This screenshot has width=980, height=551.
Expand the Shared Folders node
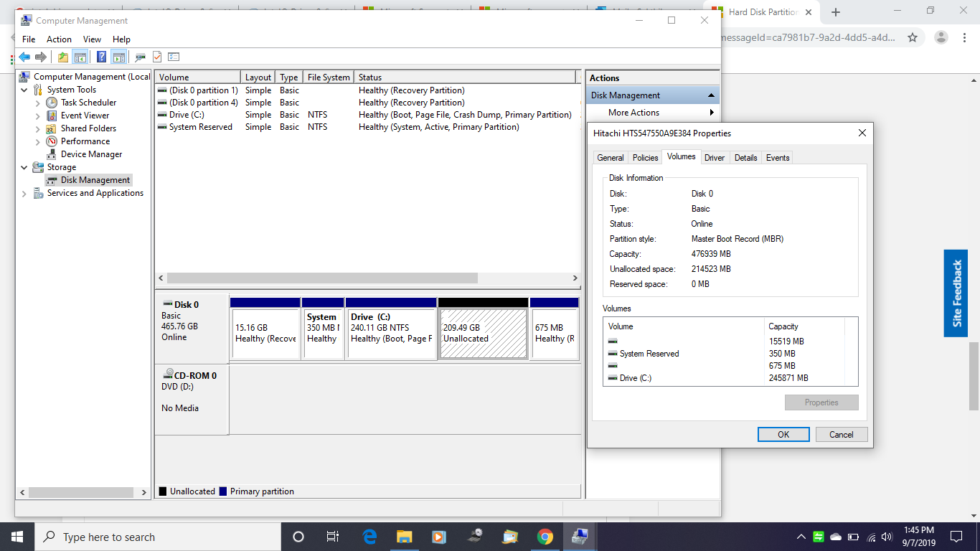pos(38,128)
